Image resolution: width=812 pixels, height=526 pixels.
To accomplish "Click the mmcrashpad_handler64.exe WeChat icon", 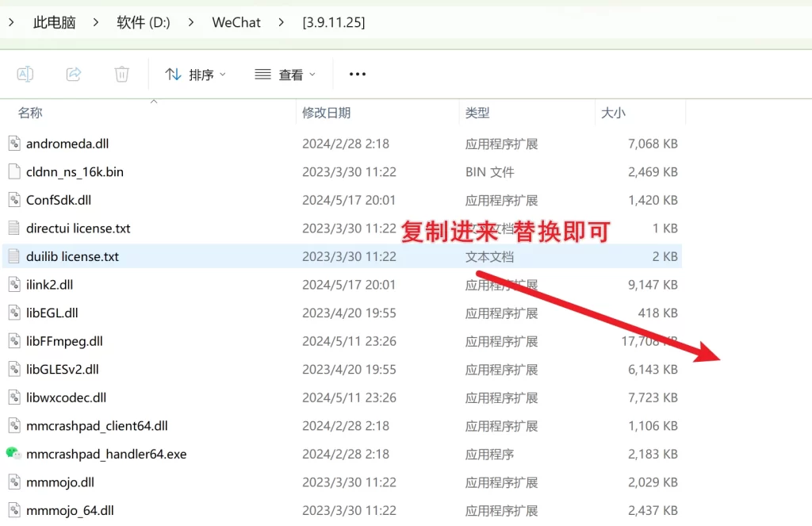I will (13, 454).
